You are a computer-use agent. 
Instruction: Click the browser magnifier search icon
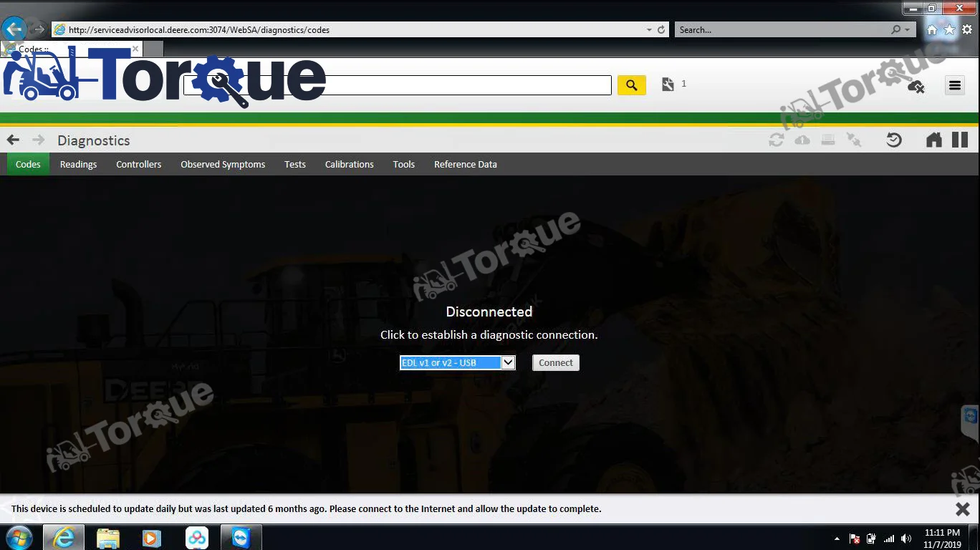[896, 30]
